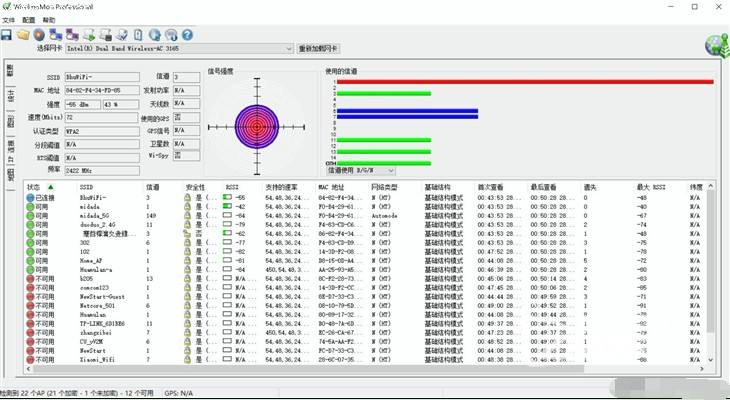This screenshot has width=730, height=400.
Task: Click the MAC 地址 field in details panel
Action: tap(102, 90)
